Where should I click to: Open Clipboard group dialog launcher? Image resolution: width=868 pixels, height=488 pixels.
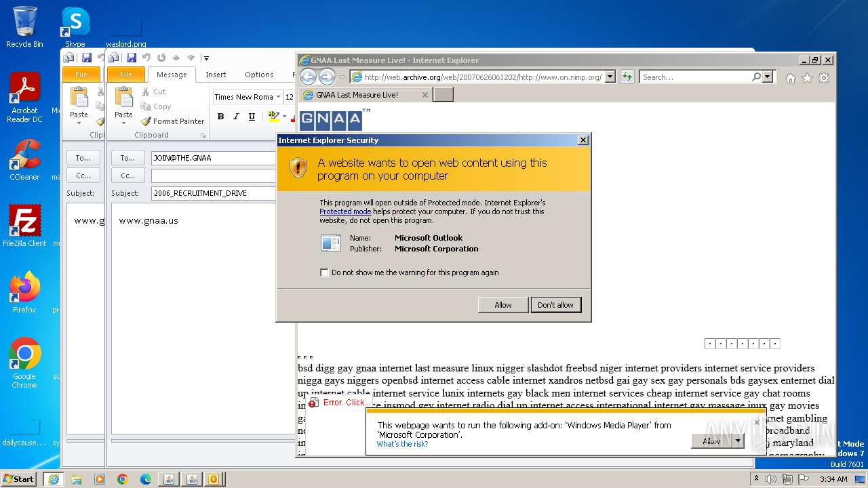click(202, 136)
